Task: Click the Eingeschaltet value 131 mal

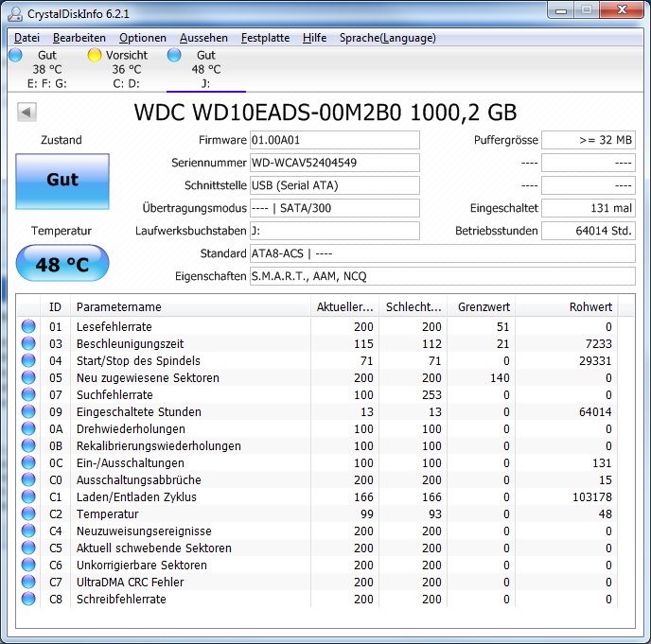Action: coord(589,208)
